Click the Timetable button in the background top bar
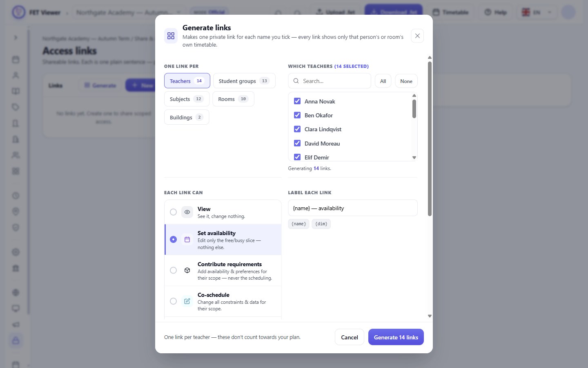Image resolution: width=588 pixels, height=368 pixels. tap(451, 12)
